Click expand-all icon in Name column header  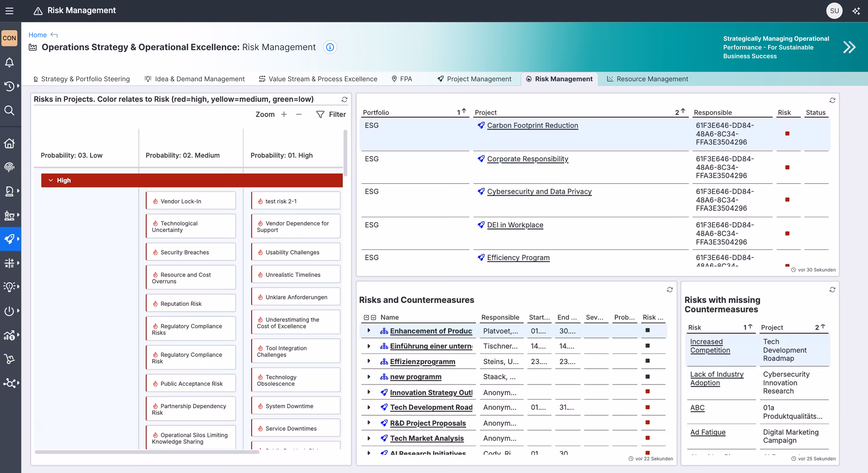coord(373,318)
